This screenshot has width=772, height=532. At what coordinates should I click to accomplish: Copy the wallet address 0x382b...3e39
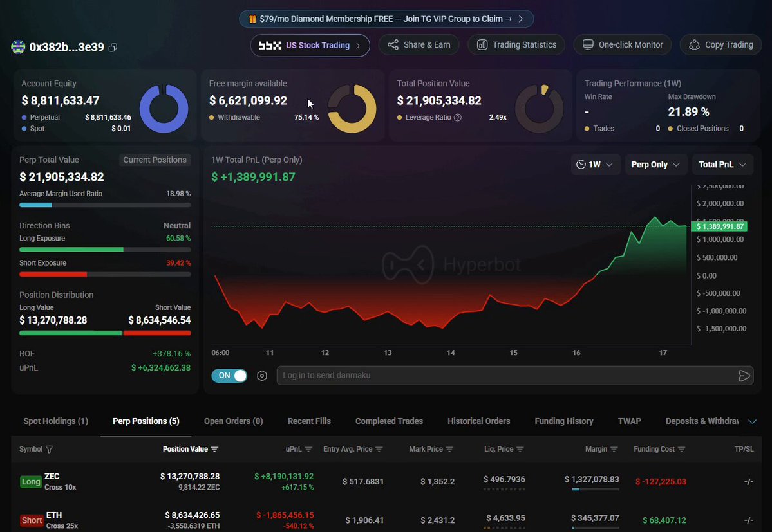point(113,48)
